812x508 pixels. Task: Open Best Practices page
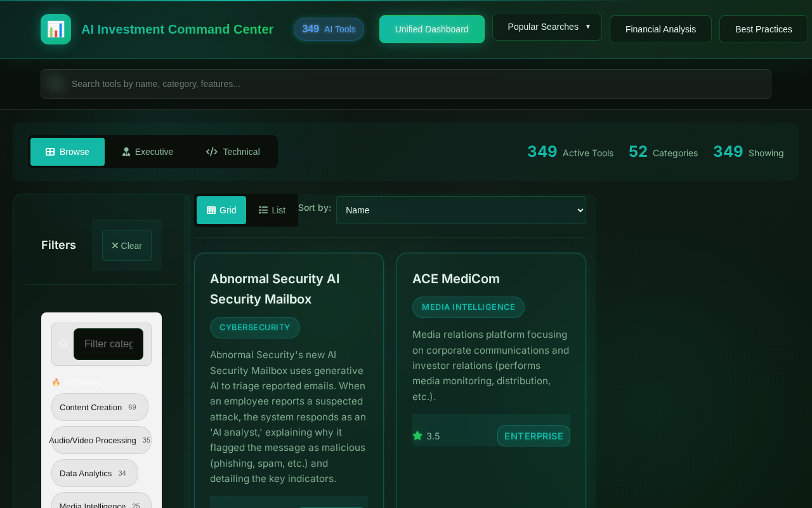click(763, 29)
